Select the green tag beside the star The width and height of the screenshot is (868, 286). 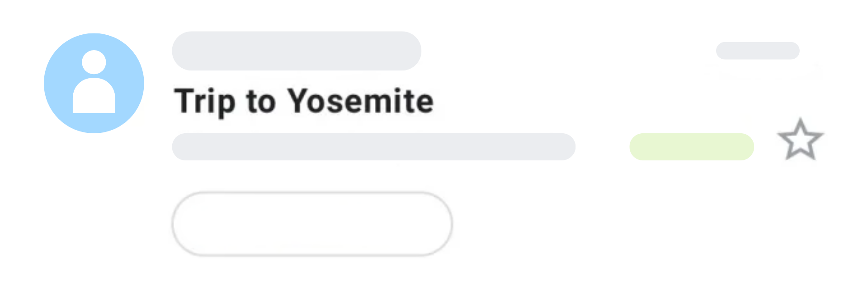691,147
